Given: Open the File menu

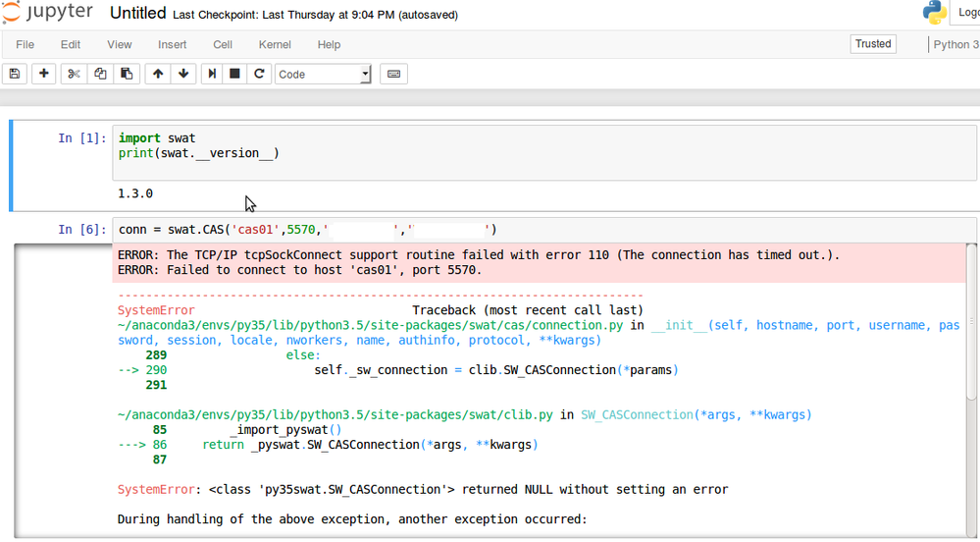Looking at the screenshot, I should tap(25, 44).
